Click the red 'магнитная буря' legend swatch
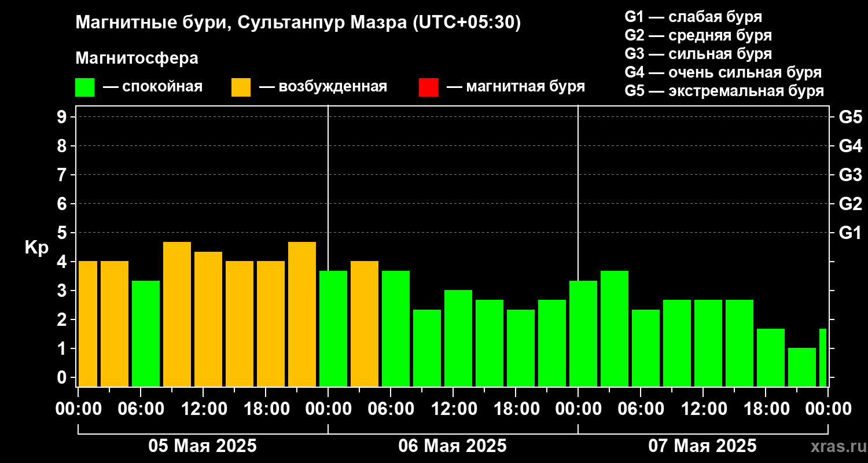The height and width of the screenshot is (463, 868). pos(428,87)
